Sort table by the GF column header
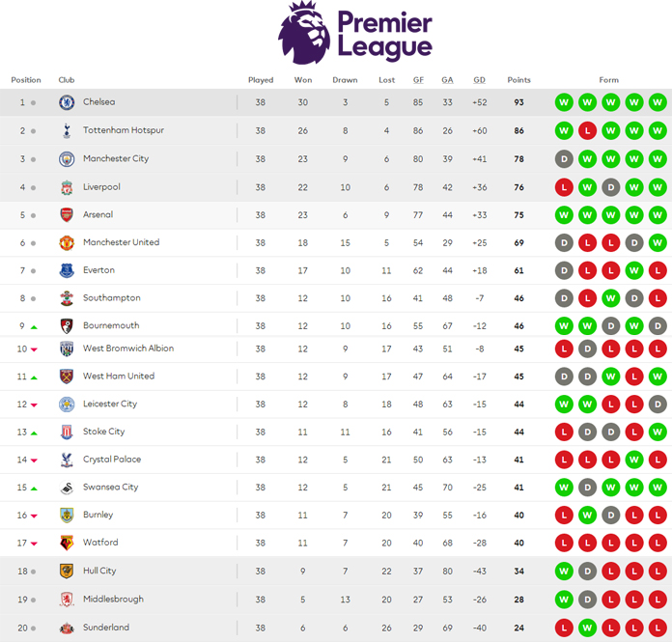The height and width of the screenshot is (642, 672). [x=418, y=80]
